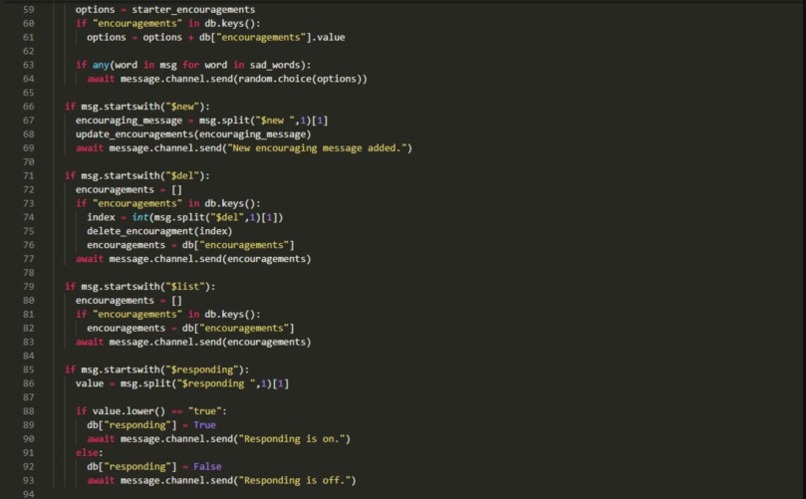Click the delete_encouragment(index) call
Image resolution: width=806 pixels, height=499 pixels.
tap(159, 231)
